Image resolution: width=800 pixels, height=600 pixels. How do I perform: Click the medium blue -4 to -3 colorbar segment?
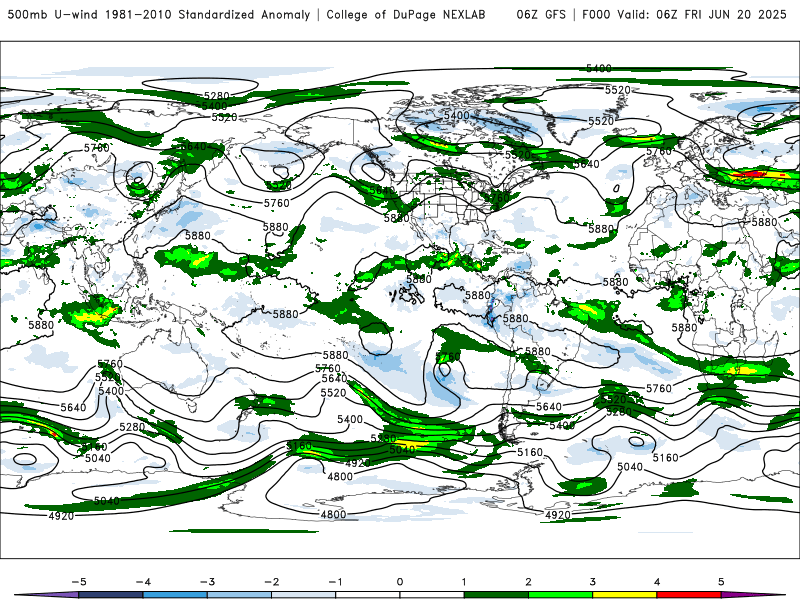[175, 595]
